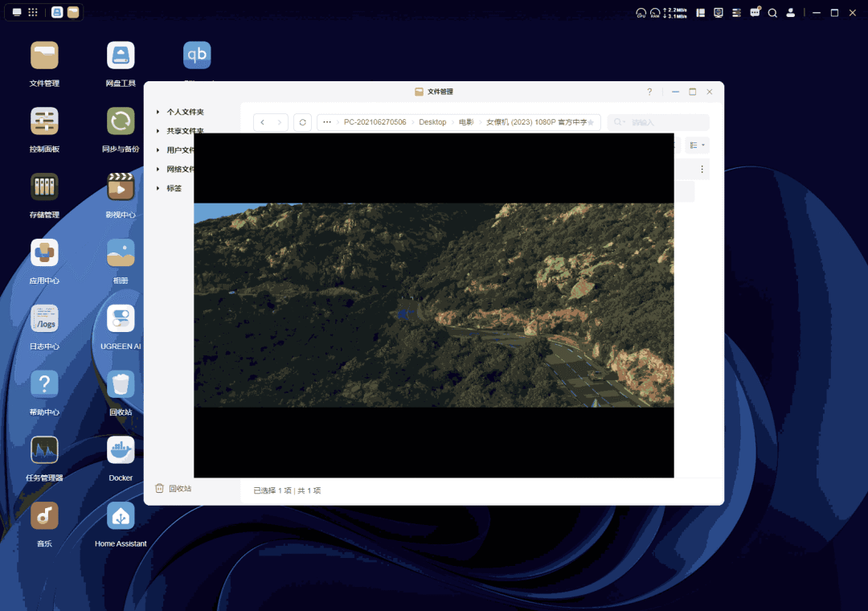Open the 帮助中心 desktop icon
The image size is (868, 611).
[44, 384]
